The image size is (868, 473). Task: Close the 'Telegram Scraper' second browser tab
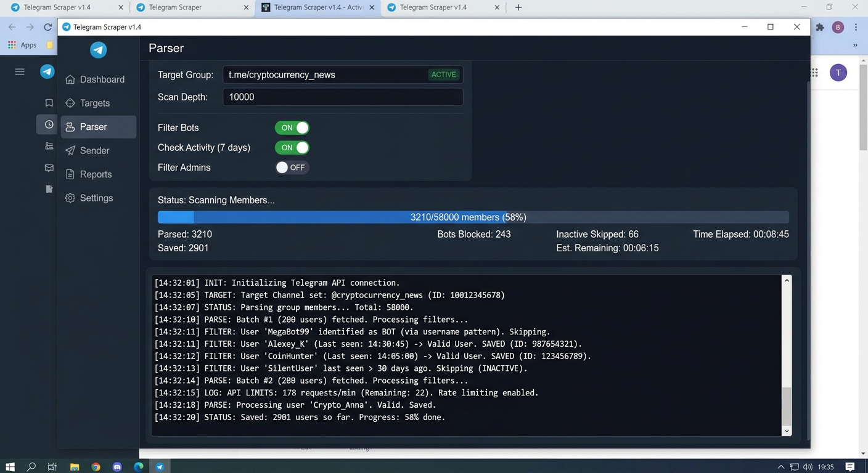(246, 7)
